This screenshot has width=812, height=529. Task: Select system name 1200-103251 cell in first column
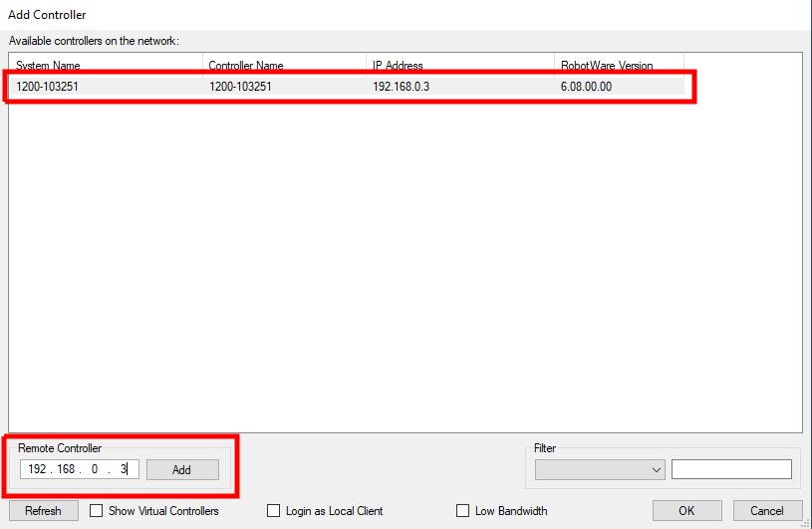[x=47, y=87]
